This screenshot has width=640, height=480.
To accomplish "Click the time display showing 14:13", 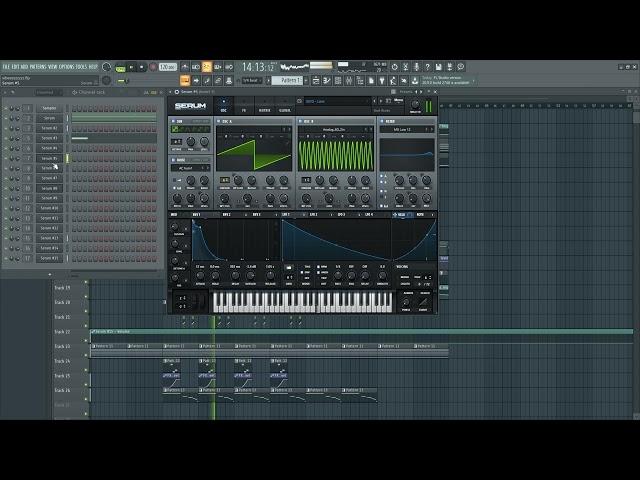I will coord(259,67).
